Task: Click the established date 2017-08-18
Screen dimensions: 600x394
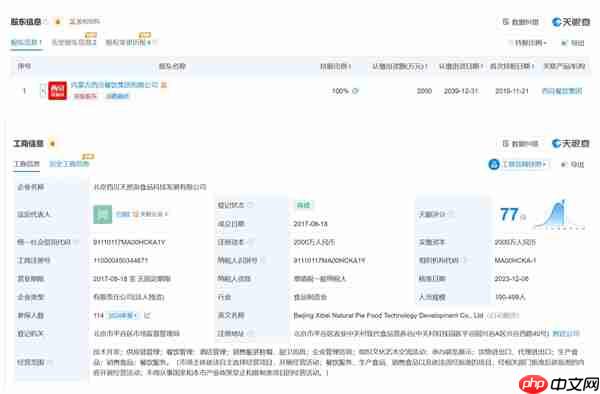Action: tap(310, 224)
